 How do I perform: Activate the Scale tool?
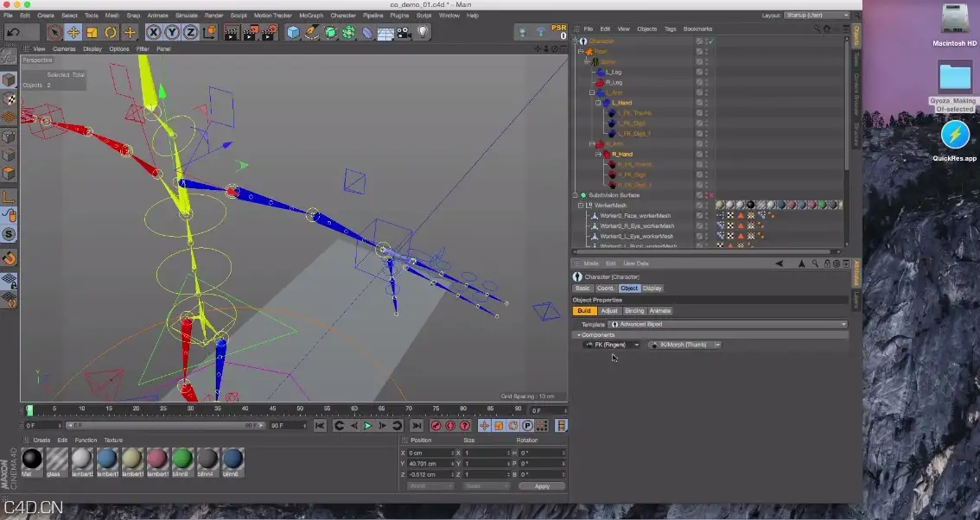(92, 32)
